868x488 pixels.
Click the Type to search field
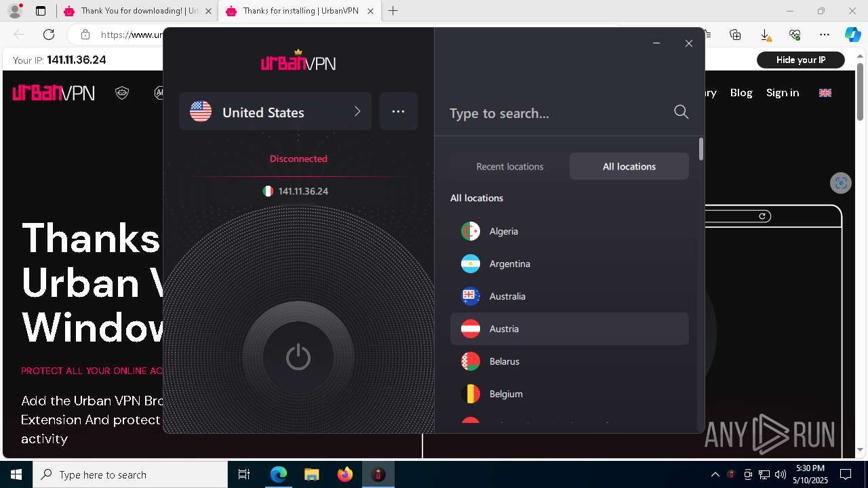coord(559,113)
